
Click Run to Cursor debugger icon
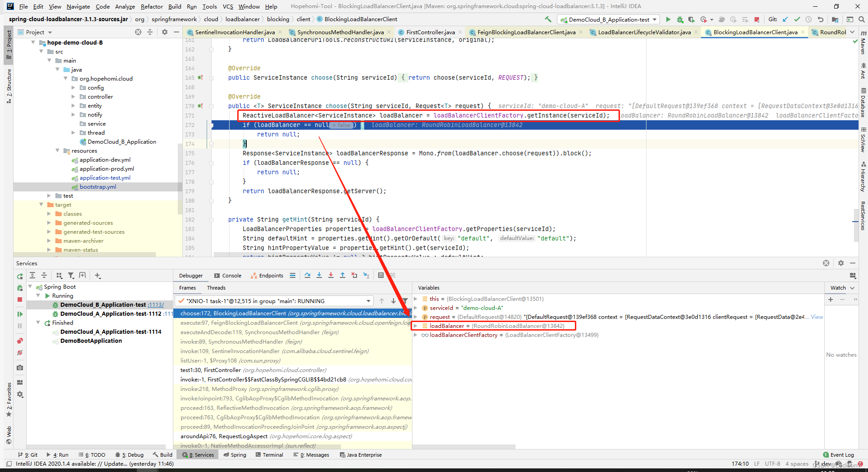click(366, 275)
